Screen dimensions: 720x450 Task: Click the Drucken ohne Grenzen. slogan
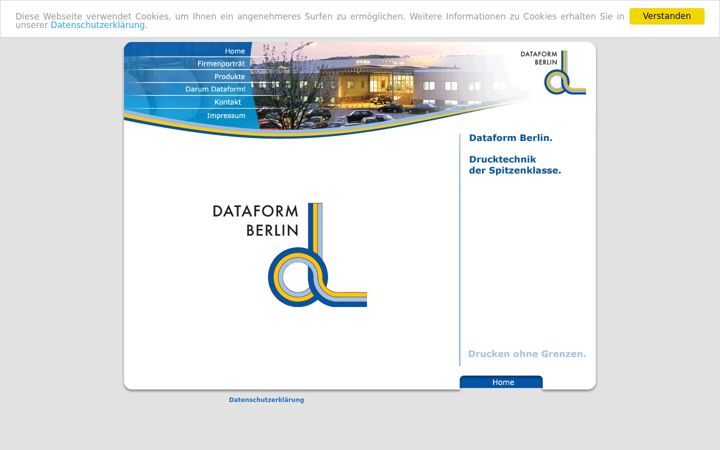coord(527,354)
